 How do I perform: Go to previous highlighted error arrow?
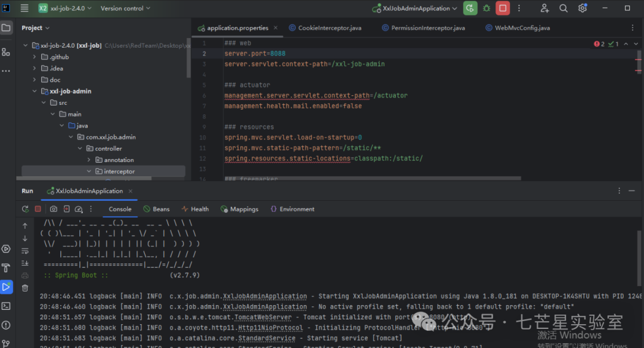(626, 44)
